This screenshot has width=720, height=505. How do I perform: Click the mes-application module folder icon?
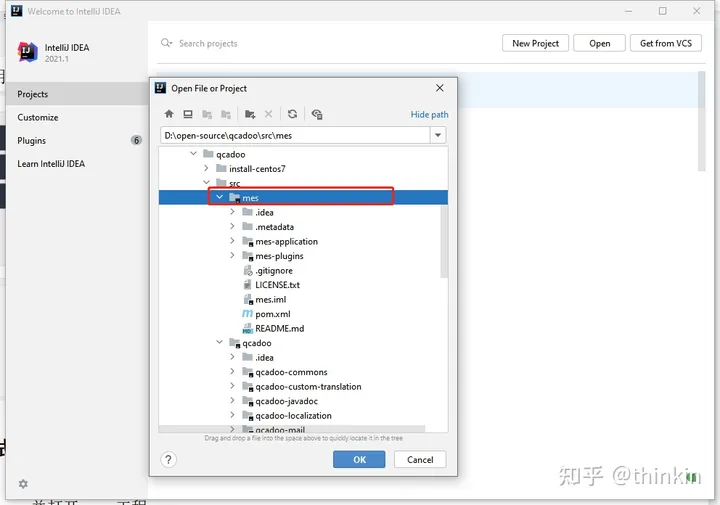click(x=248, y=241)
